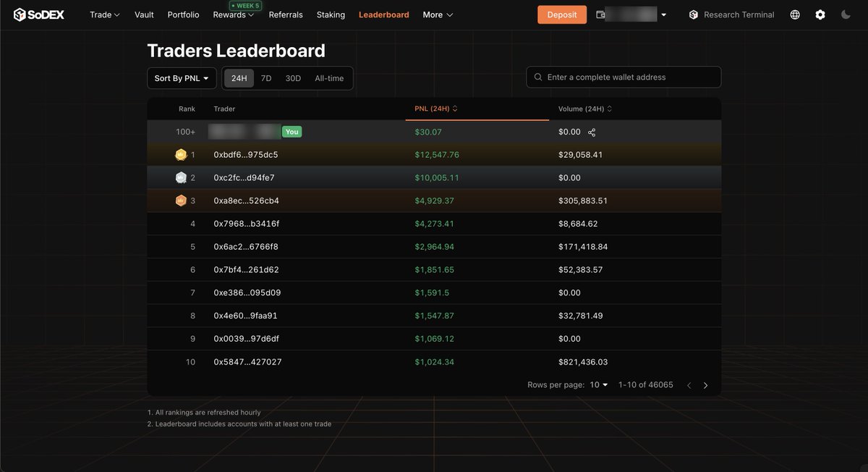868x472 pixels.
Task: Select the 30D timeframe tab
Action: click(x=293, y=78)
